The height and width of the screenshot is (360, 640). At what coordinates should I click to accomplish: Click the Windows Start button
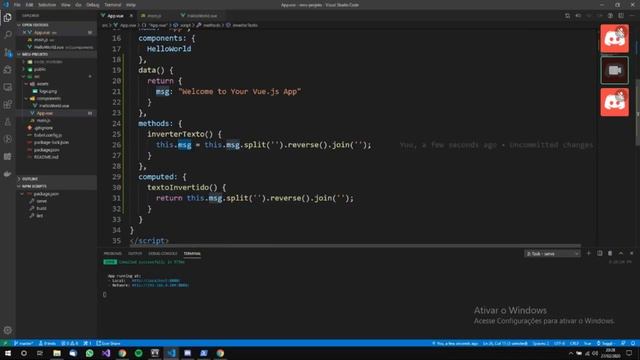coord(8,353)
